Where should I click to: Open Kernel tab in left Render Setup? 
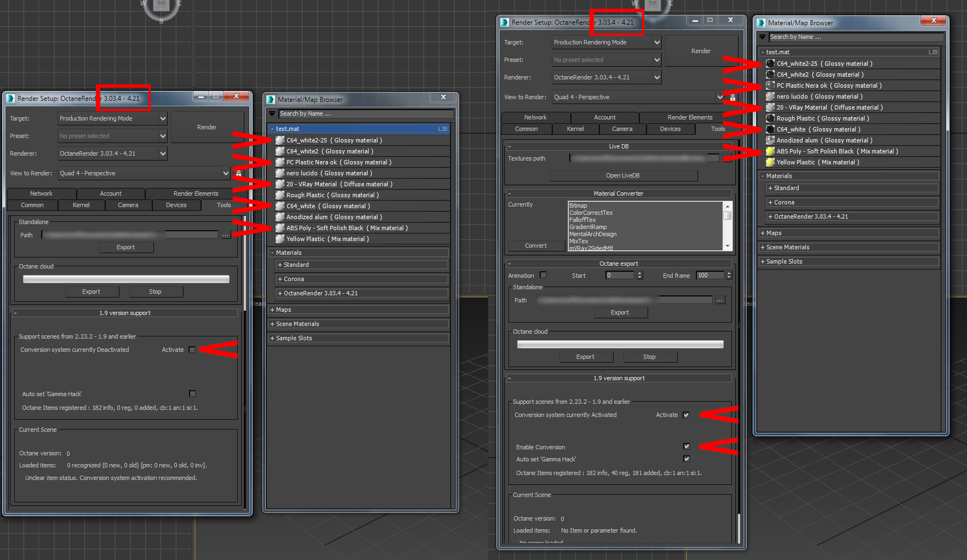81,205
